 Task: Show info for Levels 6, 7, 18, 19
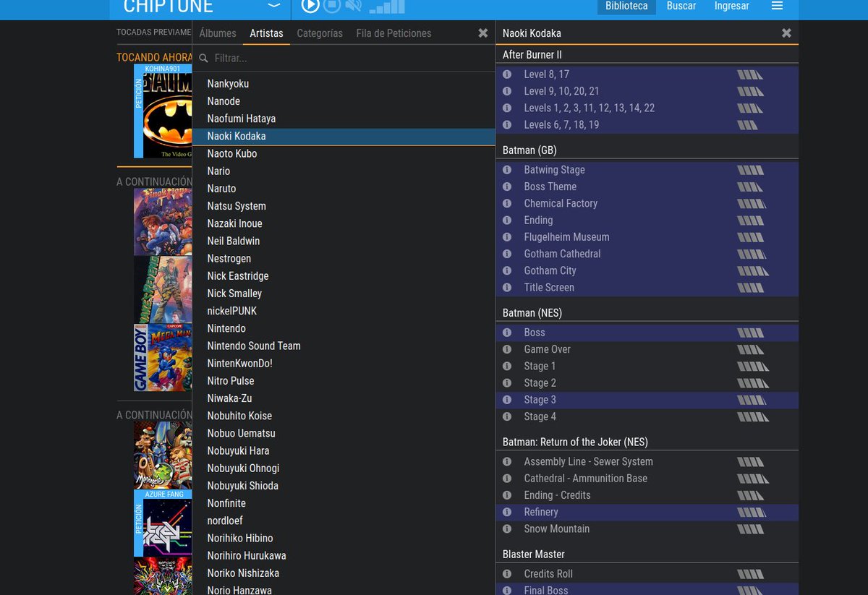coord(507,125)
